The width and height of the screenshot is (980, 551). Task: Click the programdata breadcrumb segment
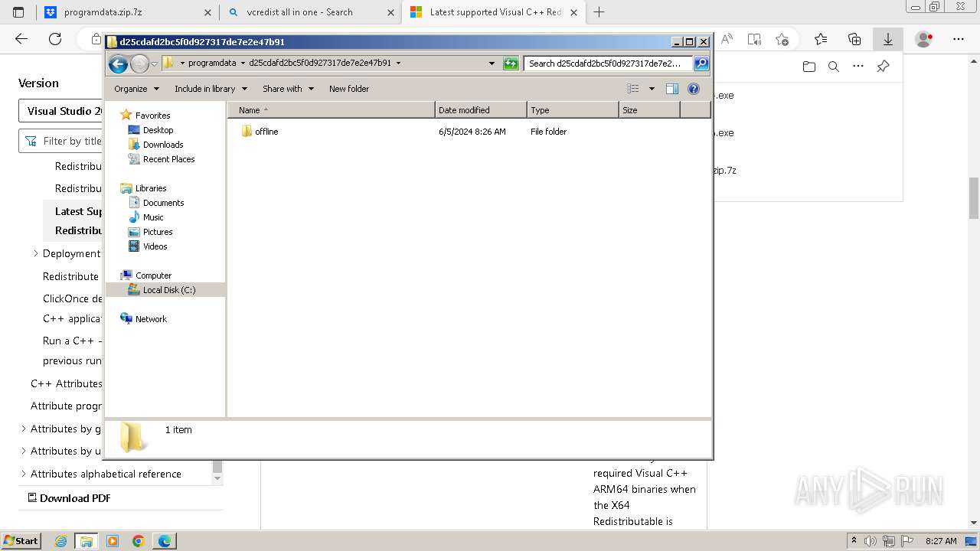(x=212, y=64)
